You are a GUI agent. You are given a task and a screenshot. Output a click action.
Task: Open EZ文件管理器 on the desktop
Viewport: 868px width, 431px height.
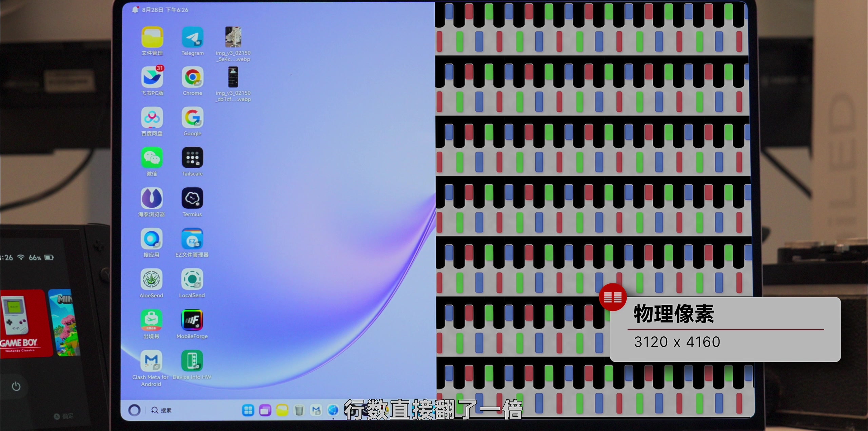click(192, 239)
